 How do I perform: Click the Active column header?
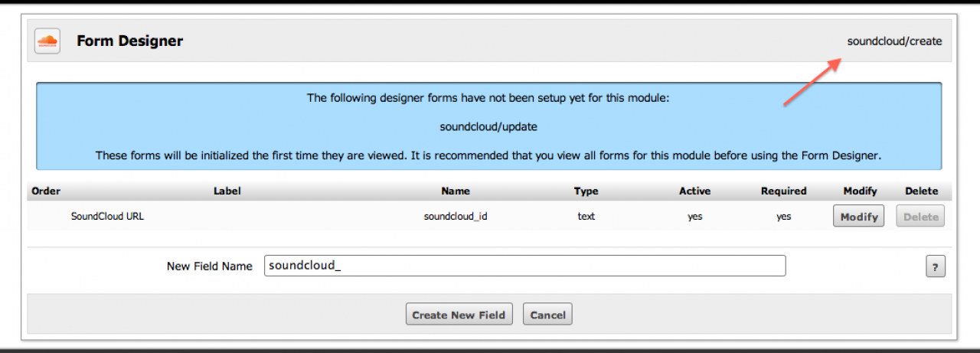point(694,191)
